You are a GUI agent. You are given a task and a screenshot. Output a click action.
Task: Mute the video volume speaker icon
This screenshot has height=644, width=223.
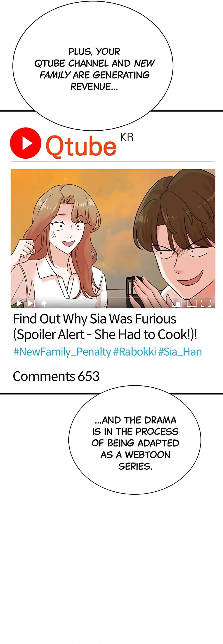(44, 303)
